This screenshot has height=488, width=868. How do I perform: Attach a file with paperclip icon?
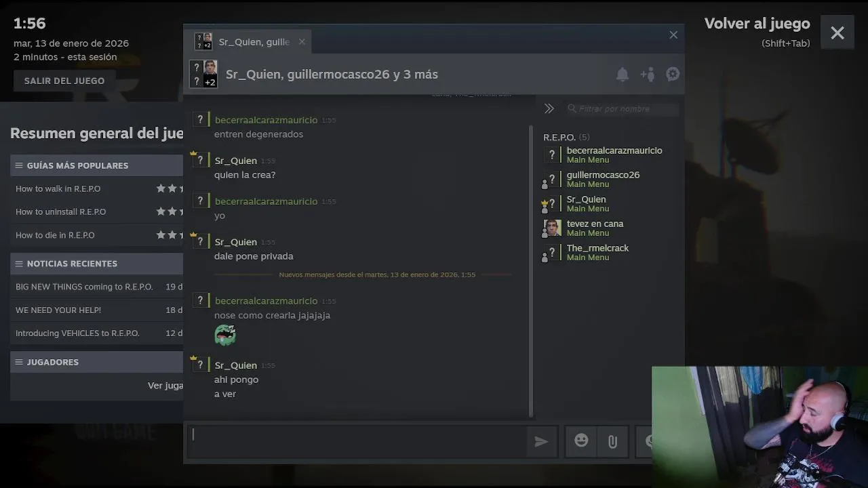(x=612, y=442)
